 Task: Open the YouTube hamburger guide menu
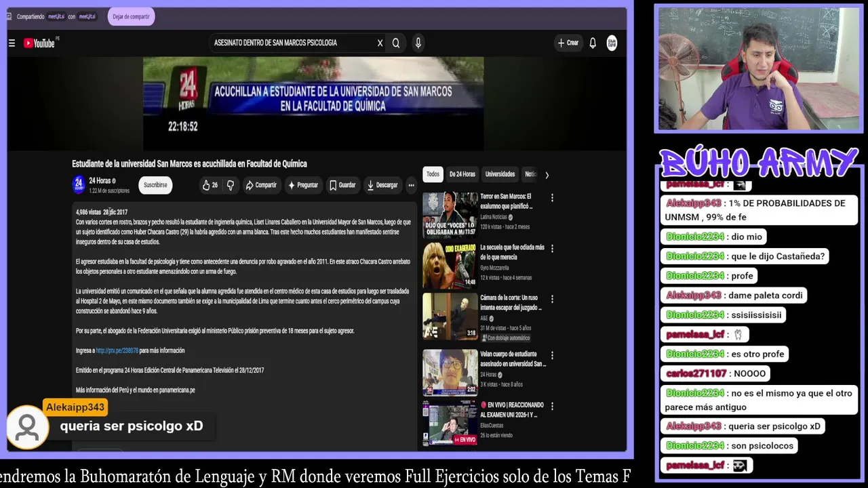pos(12,43)
